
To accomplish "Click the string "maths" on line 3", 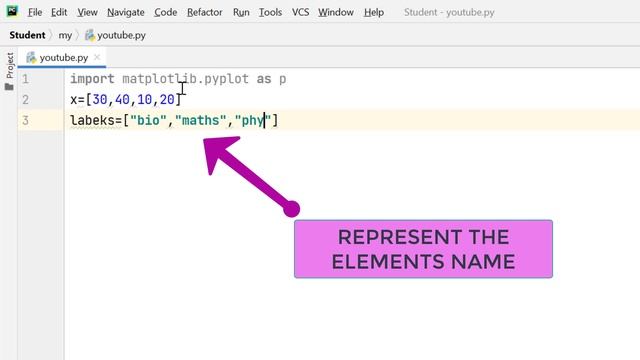I will [200, 120].
